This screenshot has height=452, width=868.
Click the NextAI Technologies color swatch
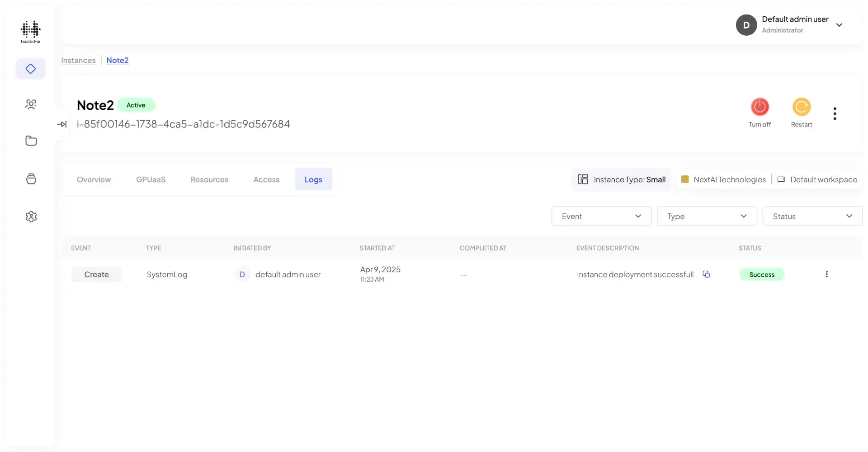685,179
